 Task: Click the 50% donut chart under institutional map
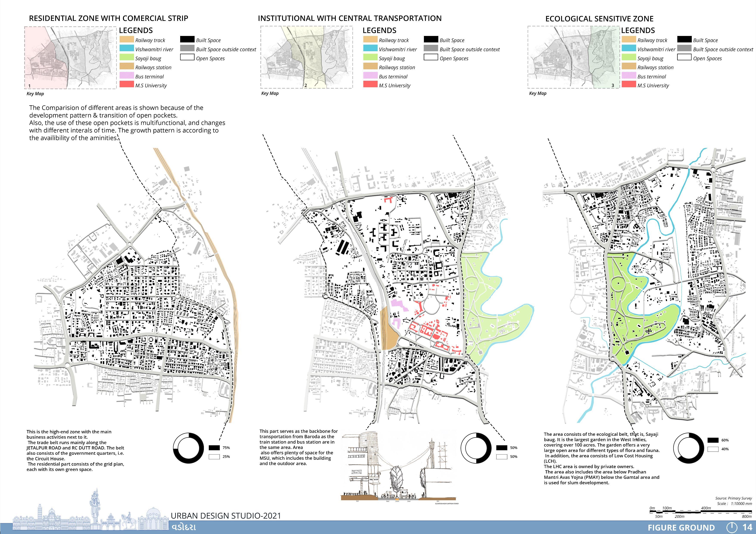[476, 448]
